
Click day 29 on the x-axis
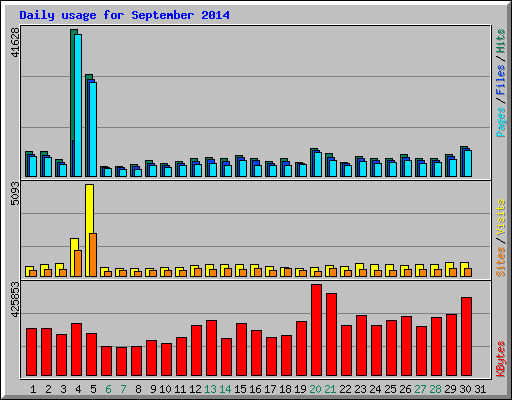[x=450, y=389]
